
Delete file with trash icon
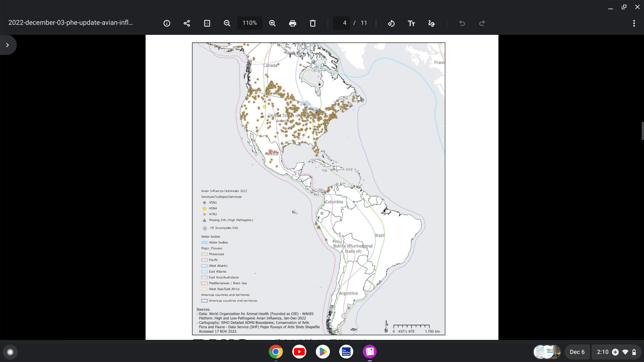pos(313,23)
